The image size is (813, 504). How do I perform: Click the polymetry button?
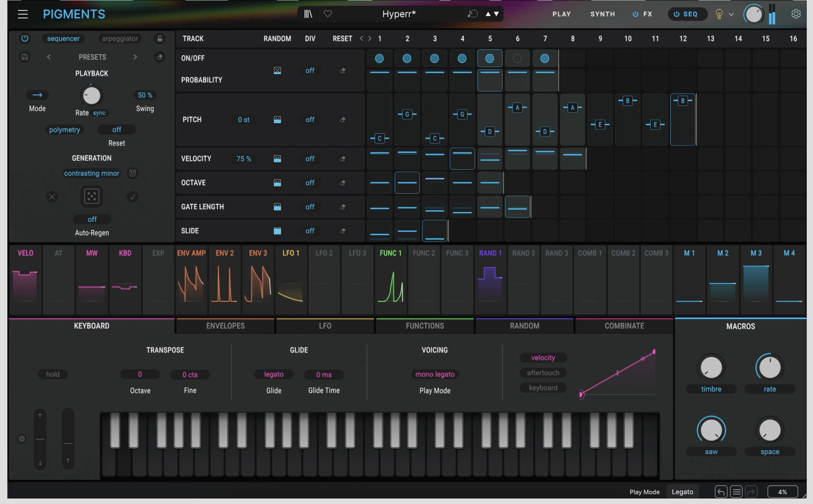coord(64,130)
